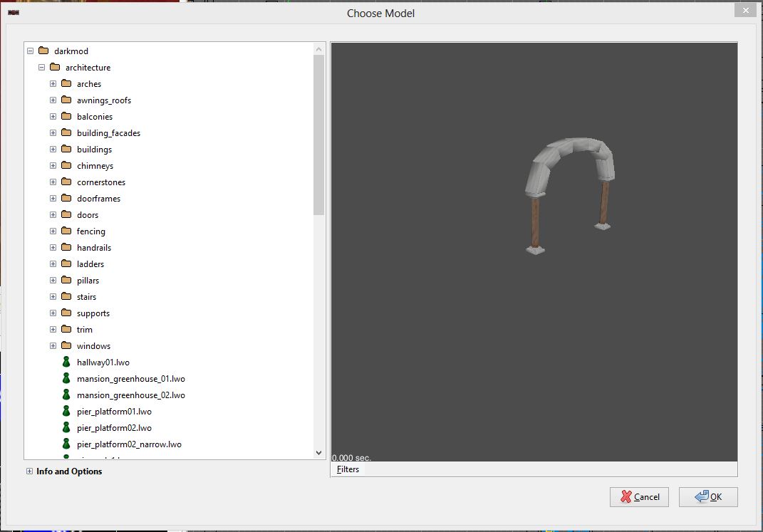Click the model icon next to pier_platform01.lwo
This screenshot has height=532, width=763.
tap(66, 412)
